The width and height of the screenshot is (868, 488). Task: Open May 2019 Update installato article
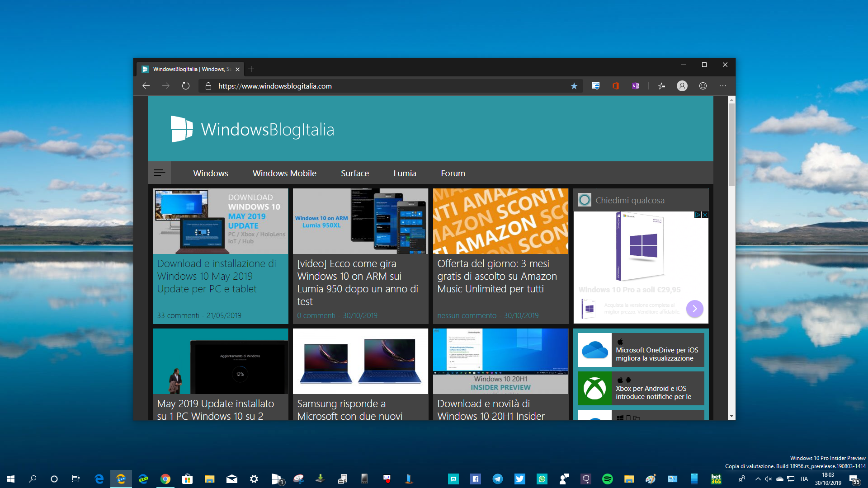click(215, 410)
